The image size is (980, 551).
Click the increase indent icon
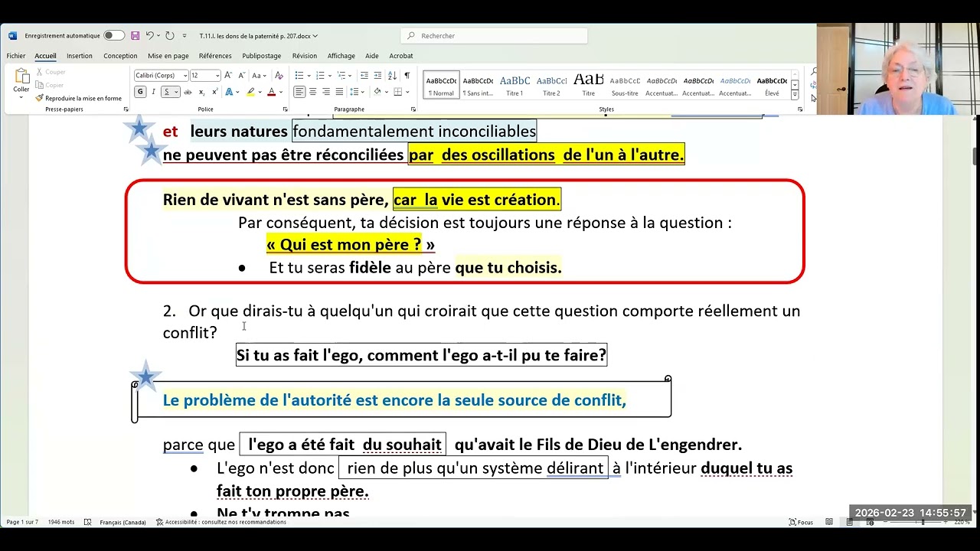(x=378, y=75)
